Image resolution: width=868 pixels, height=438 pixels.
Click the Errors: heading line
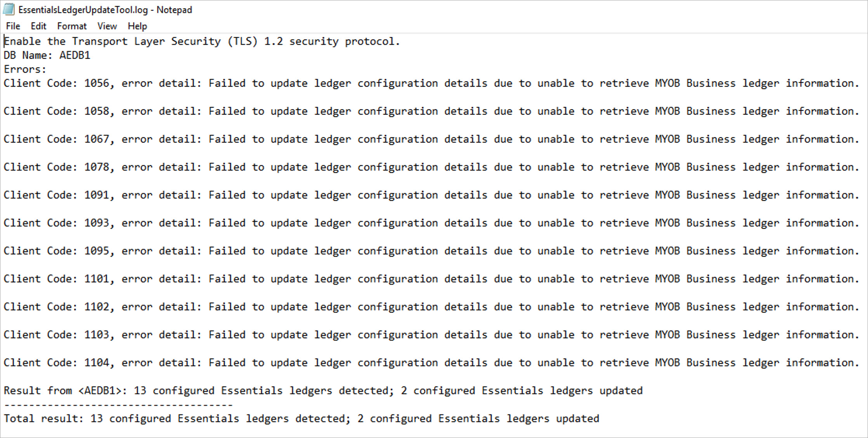pos(24,69)
